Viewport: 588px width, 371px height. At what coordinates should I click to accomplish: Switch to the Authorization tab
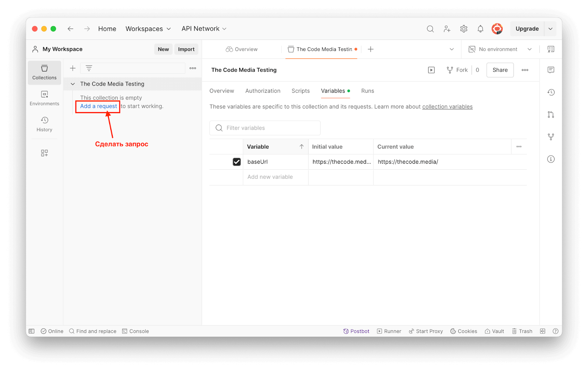[263, 91]
